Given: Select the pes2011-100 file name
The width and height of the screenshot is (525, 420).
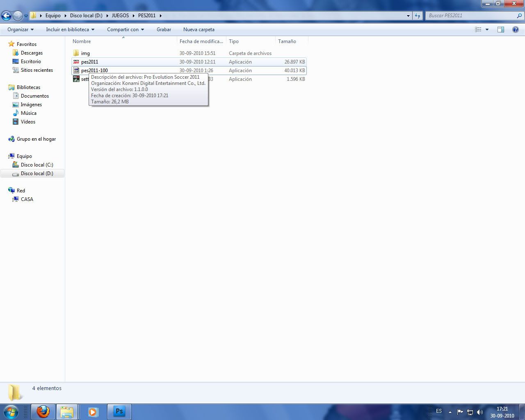Looking at the screenshot, I should (x=94, y=71).
